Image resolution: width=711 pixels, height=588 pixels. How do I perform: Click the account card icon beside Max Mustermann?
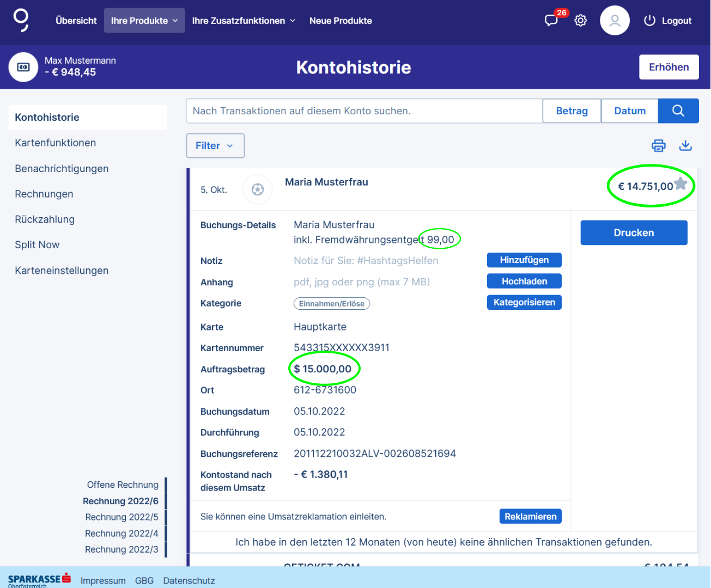tap(23, 67)
